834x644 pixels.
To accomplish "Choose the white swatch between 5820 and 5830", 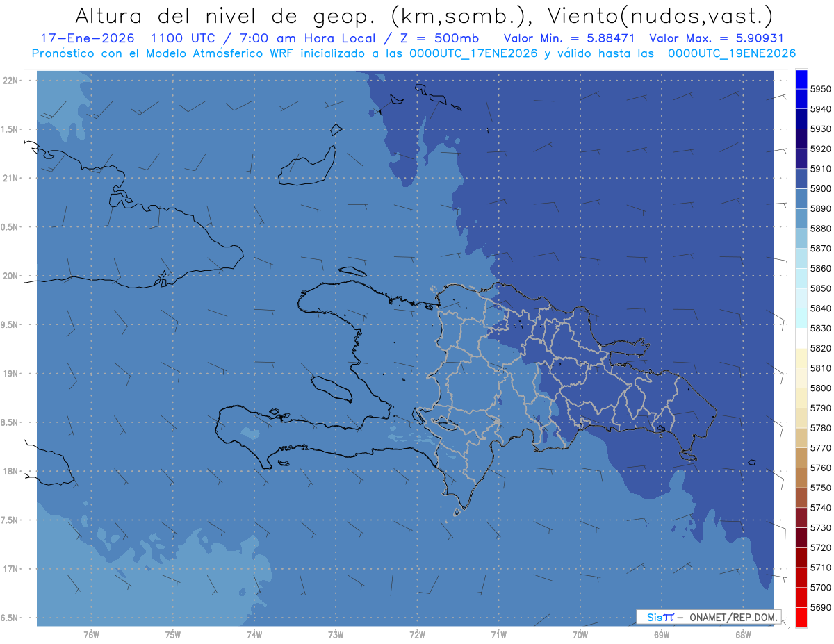I will tap(801, 338).
